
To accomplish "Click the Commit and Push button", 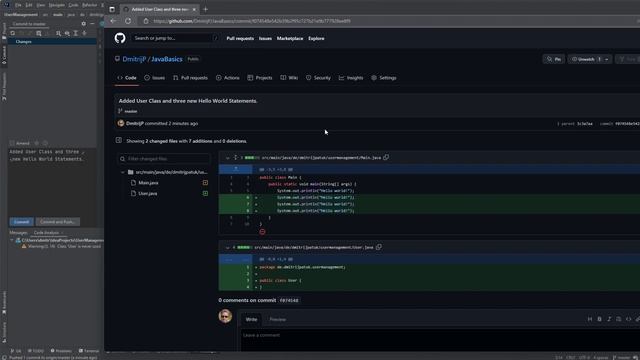I will point(58,222).
